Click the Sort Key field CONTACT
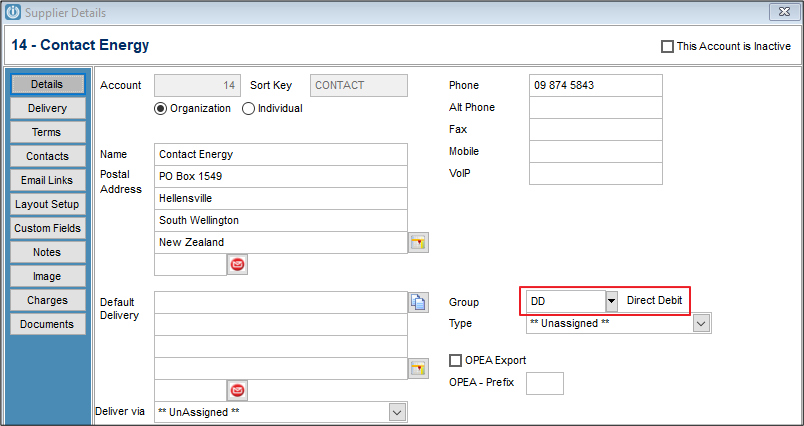Viewport: 804px width, 426px height. click(x=359, y=86)
